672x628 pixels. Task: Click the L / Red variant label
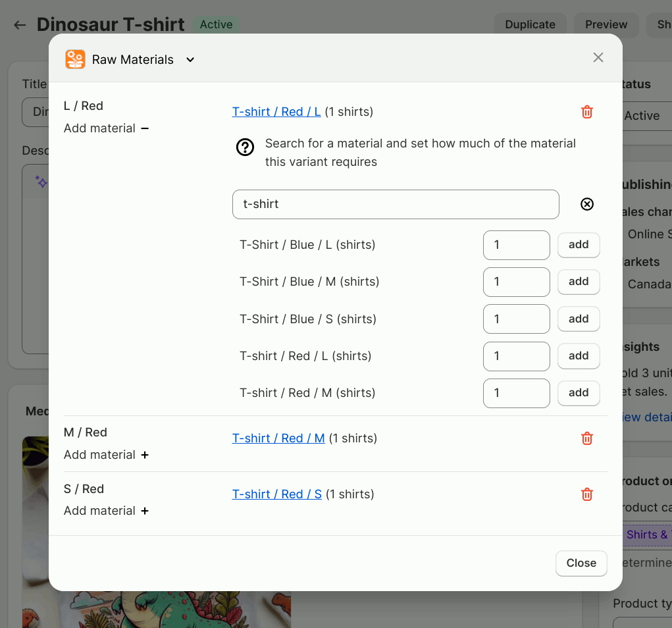tap(84, 106)
